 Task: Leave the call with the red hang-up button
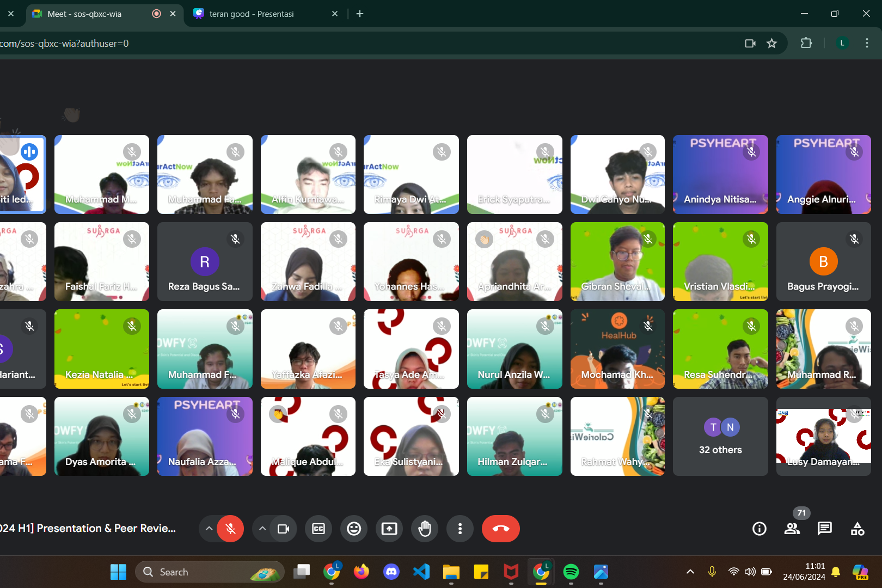[500, 529]
